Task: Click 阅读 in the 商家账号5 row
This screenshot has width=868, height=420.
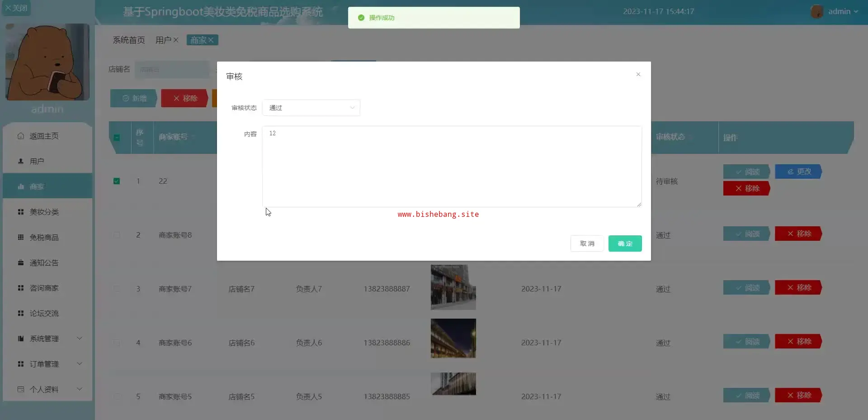Action: 747,396
